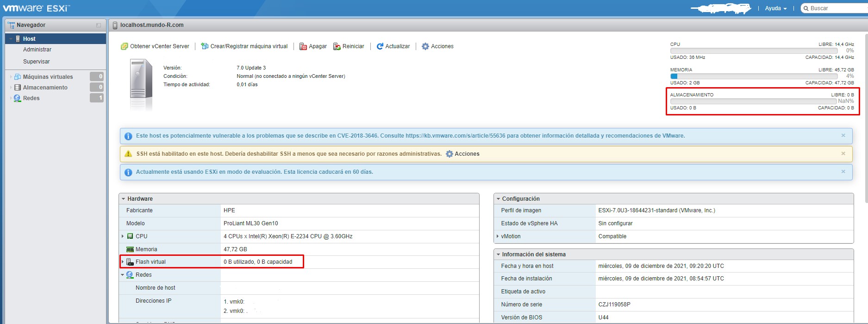Click the Flash virtual icon
Screen dimensions: 868x324
click(x=130, y=262)
